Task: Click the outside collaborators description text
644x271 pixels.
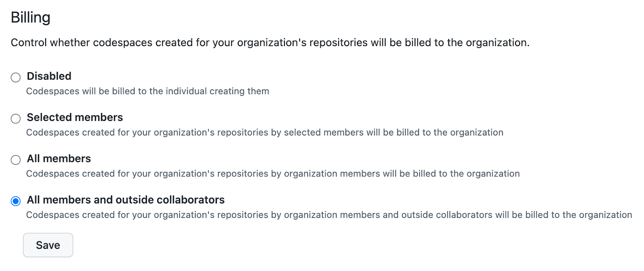Action: [329, 215]
